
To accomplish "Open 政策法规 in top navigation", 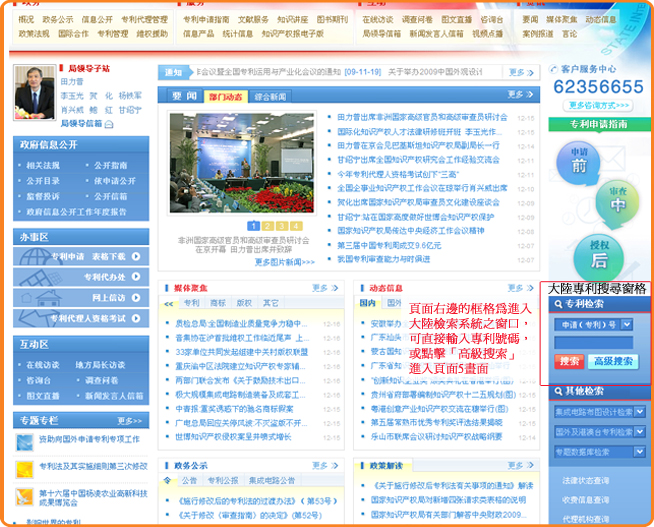I will point(34,34).
